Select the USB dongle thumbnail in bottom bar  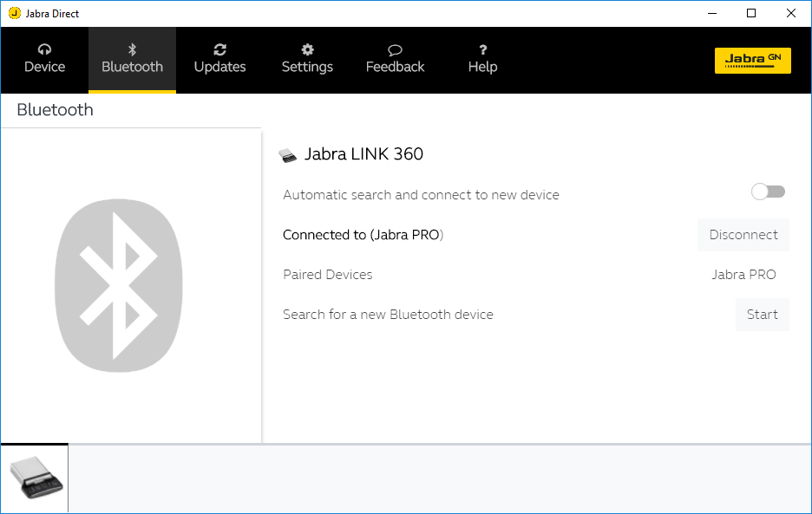(x=35, y=478)
